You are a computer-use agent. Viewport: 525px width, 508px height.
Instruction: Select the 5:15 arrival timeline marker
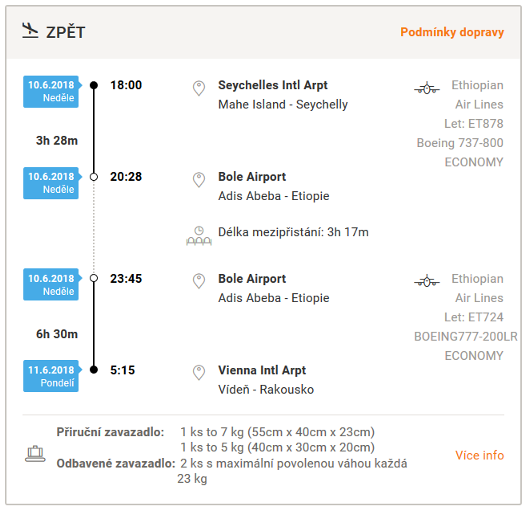(x=94, y=370)
